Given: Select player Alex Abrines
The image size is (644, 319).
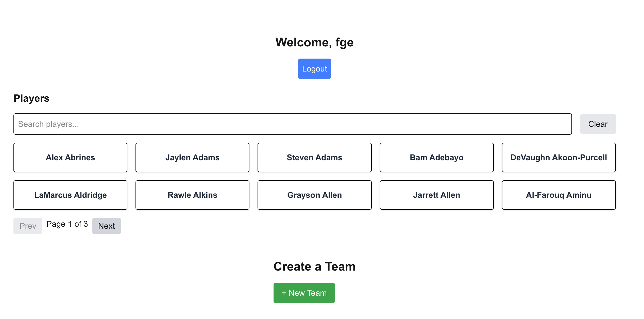Looking at the screenshot, I should tap(70, 157).
